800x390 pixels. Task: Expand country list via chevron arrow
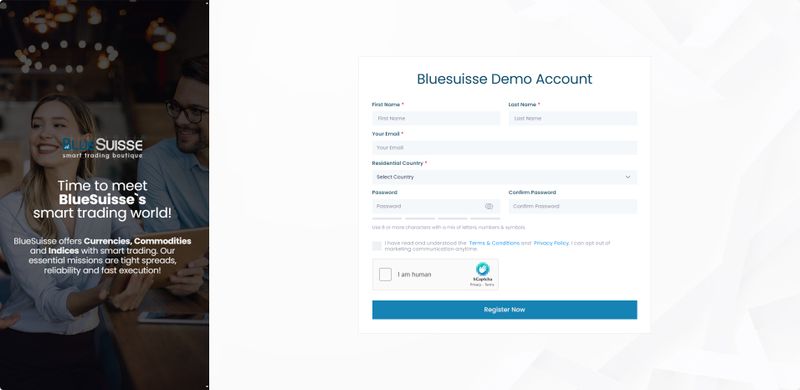(x=628, y=177)
